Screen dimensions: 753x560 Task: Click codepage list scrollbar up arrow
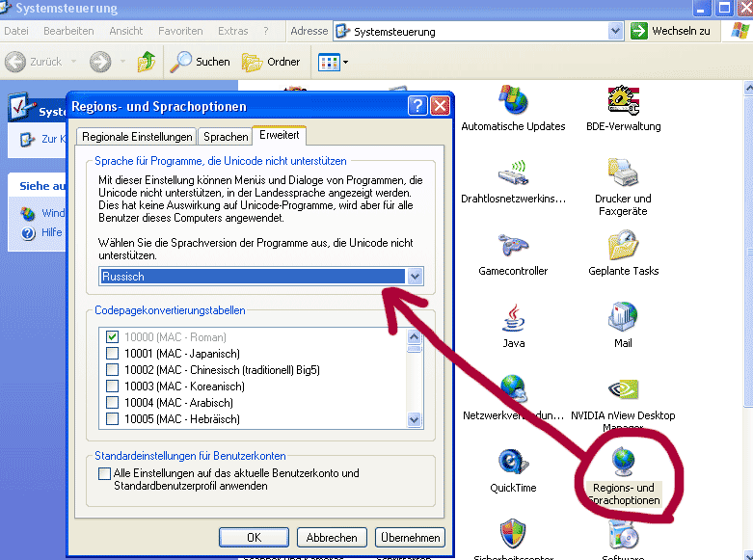(x=415, y=336)
